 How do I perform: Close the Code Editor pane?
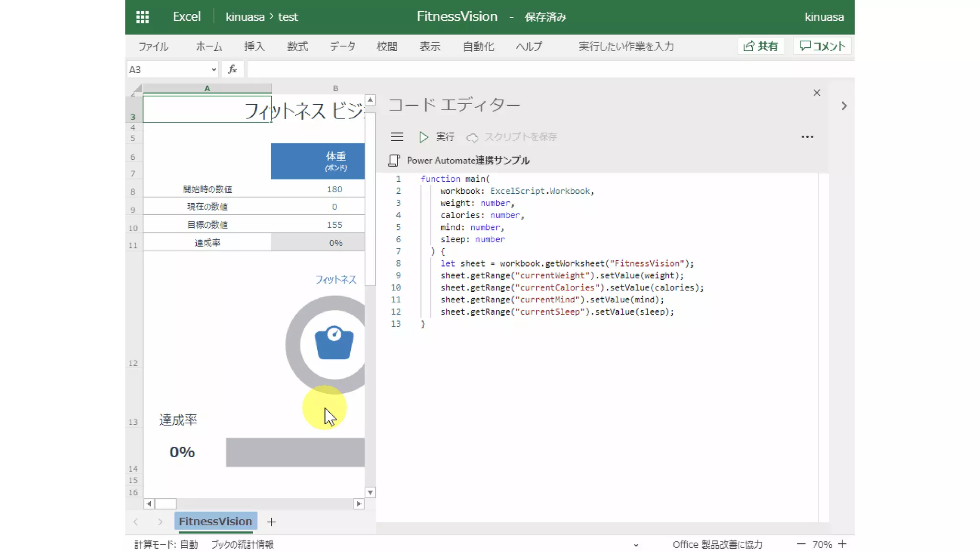(817, 93)
